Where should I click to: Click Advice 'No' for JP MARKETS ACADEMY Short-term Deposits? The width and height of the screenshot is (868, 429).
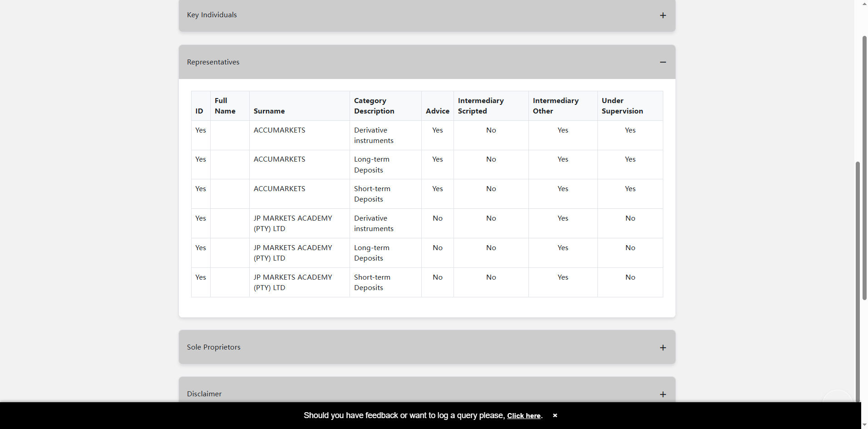[438, 277]
